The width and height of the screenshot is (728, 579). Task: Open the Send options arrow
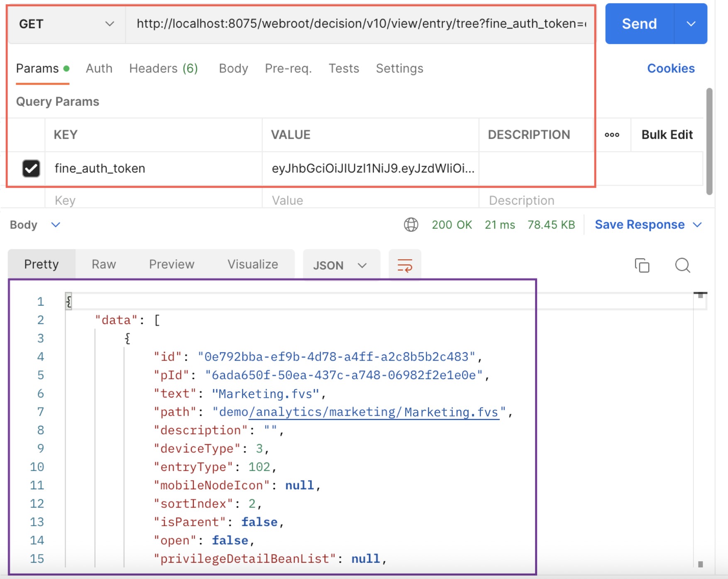pyautogui.click(x=691, y=24)
